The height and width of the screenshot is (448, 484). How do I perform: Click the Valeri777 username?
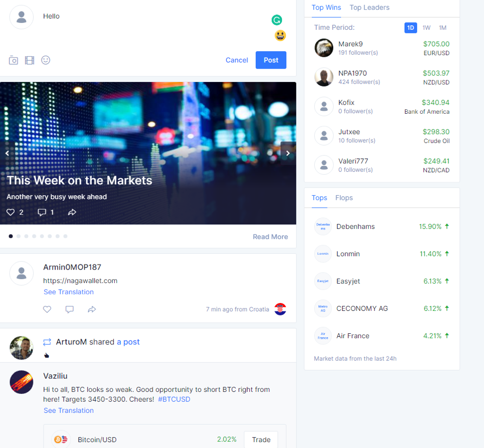[353, 161]
